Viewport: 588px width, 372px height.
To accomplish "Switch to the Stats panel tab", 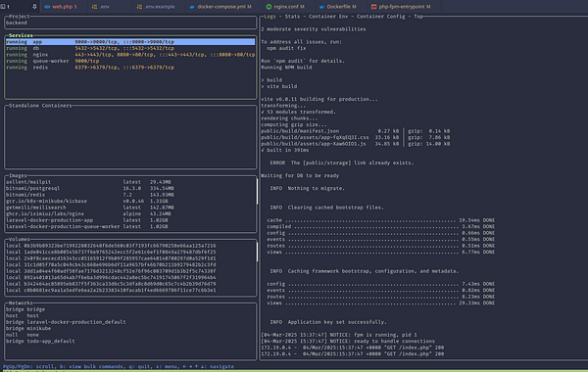I will pos(292,17).
